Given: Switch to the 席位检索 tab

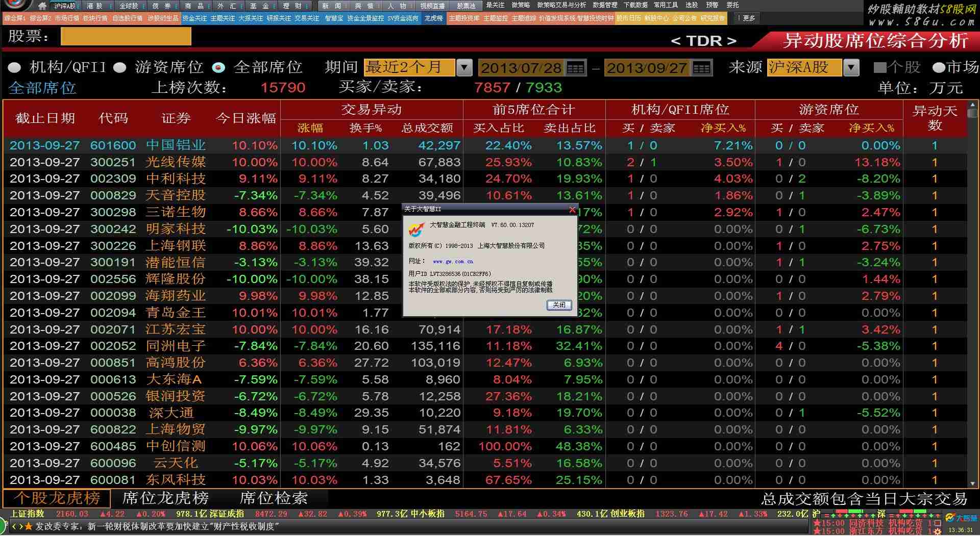Looking at the screenshot, I should (274, 498).
